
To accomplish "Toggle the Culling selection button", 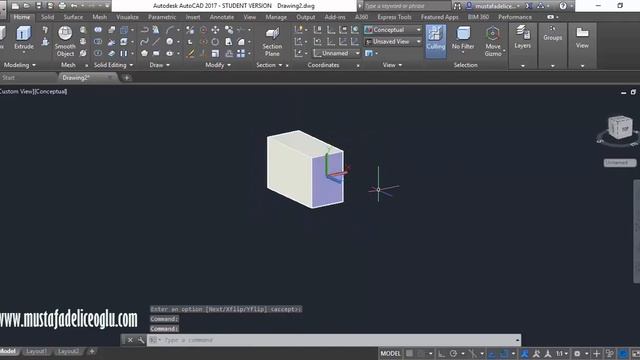I will coord(436,40).
